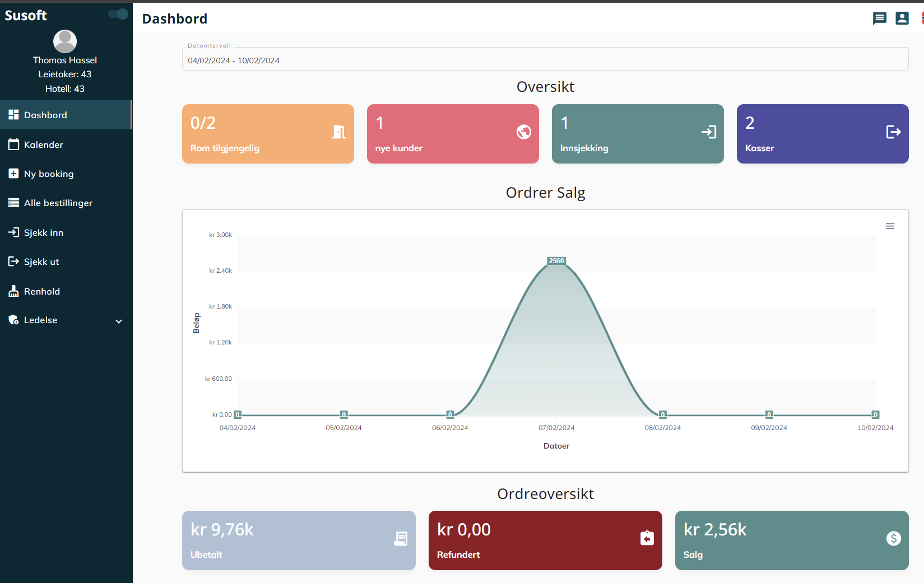Open the Datointervall date range picker

pyautogui.click(x=545, y=60)
